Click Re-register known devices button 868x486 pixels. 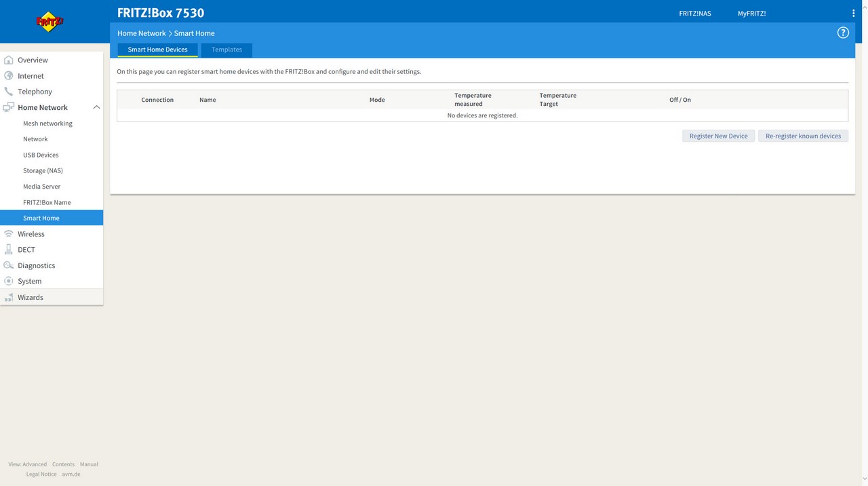click(803, 136)
